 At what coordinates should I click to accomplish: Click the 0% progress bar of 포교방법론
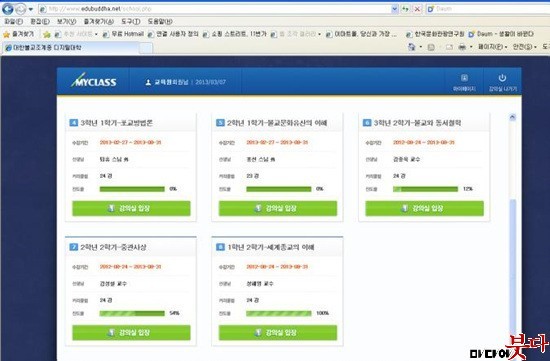pos(132,189)
